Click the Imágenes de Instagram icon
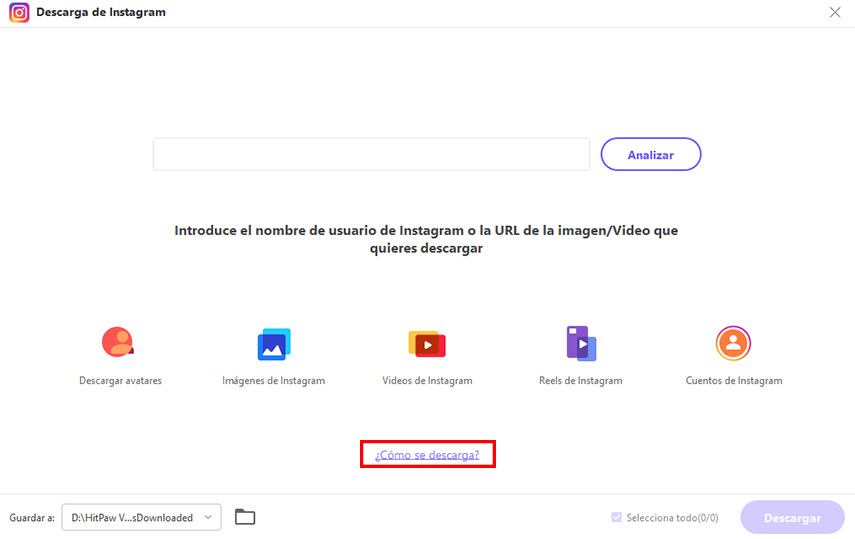 pyautogui.click(x=274, y=344)
